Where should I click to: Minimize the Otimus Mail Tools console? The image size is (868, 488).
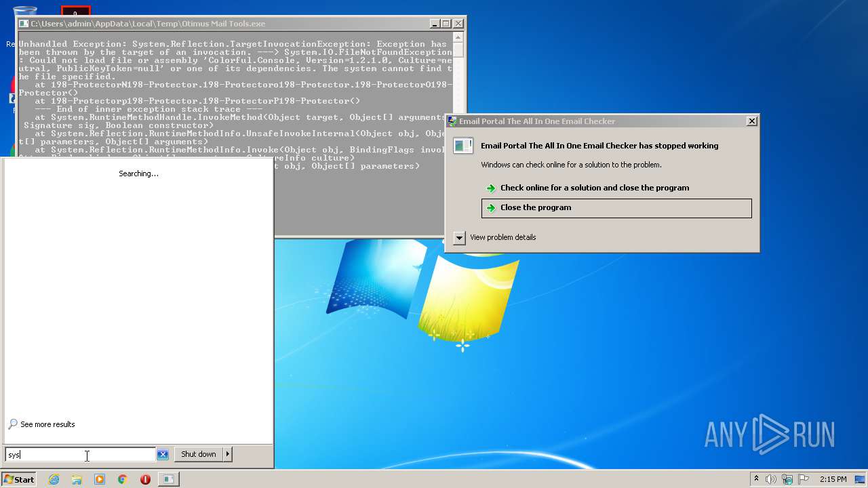(435, 24)
